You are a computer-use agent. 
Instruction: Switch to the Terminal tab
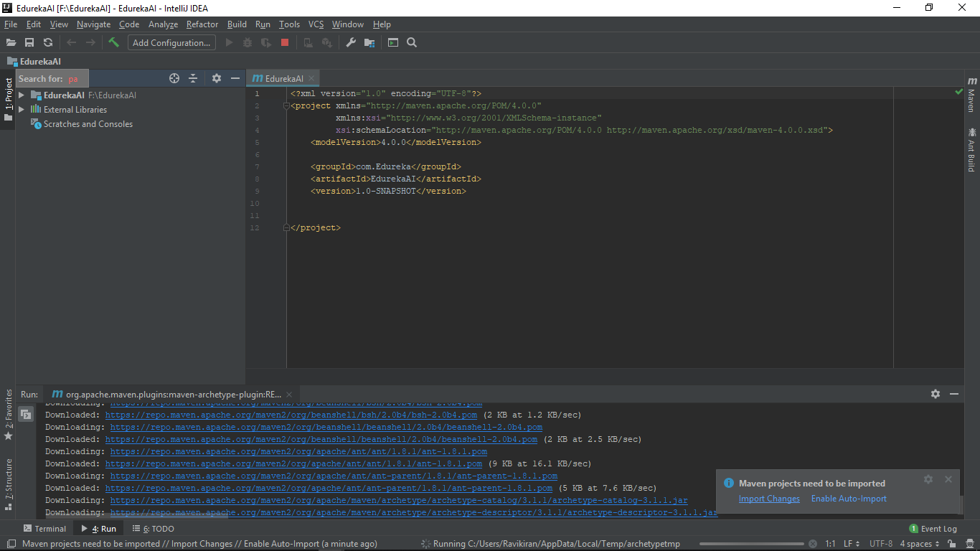point(44,529)
